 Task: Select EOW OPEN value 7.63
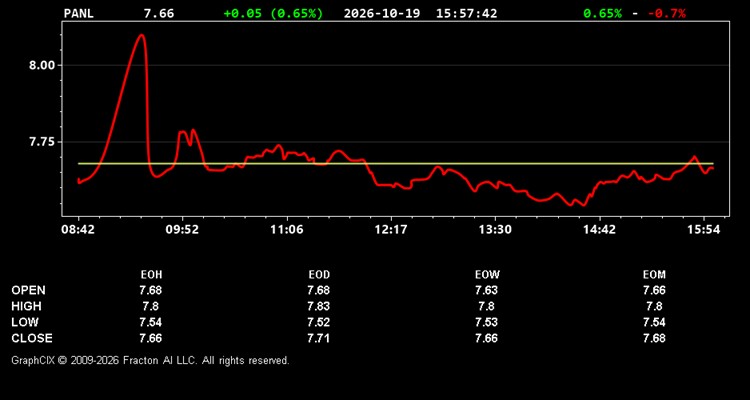(486, 290)
